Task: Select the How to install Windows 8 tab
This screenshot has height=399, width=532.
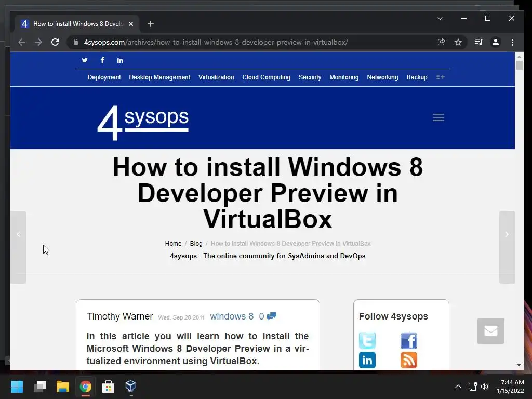Action: (77, 24)
